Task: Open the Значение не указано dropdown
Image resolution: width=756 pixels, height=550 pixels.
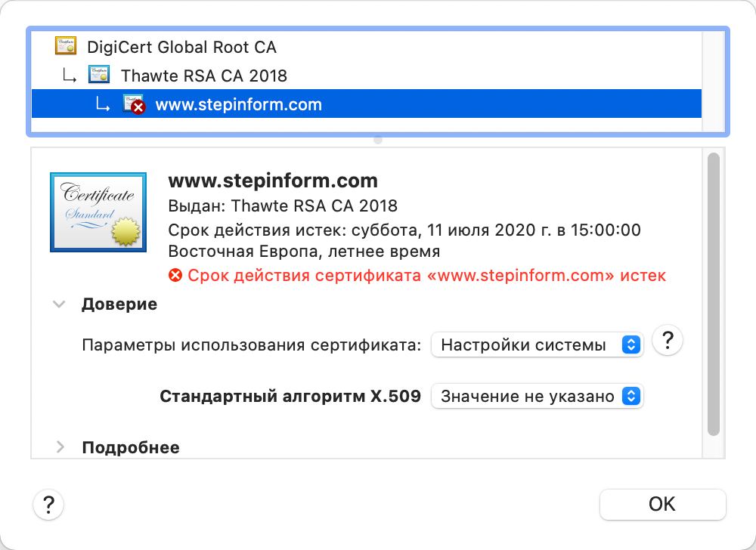Action: point(537,396)
